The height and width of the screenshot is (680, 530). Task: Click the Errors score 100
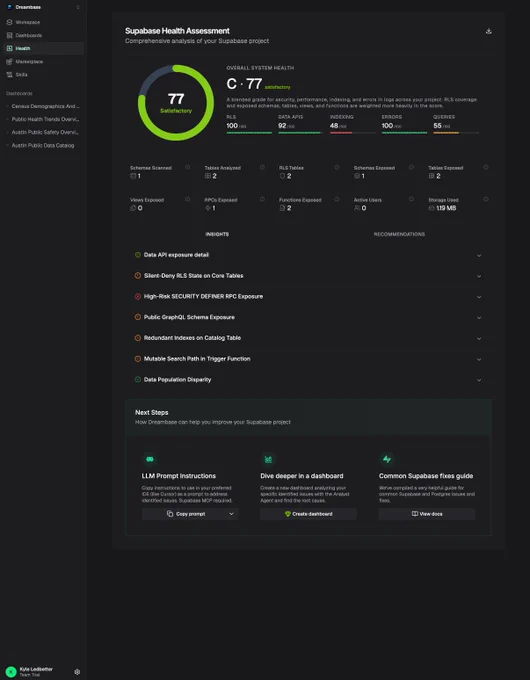click(x=387, y=125)
